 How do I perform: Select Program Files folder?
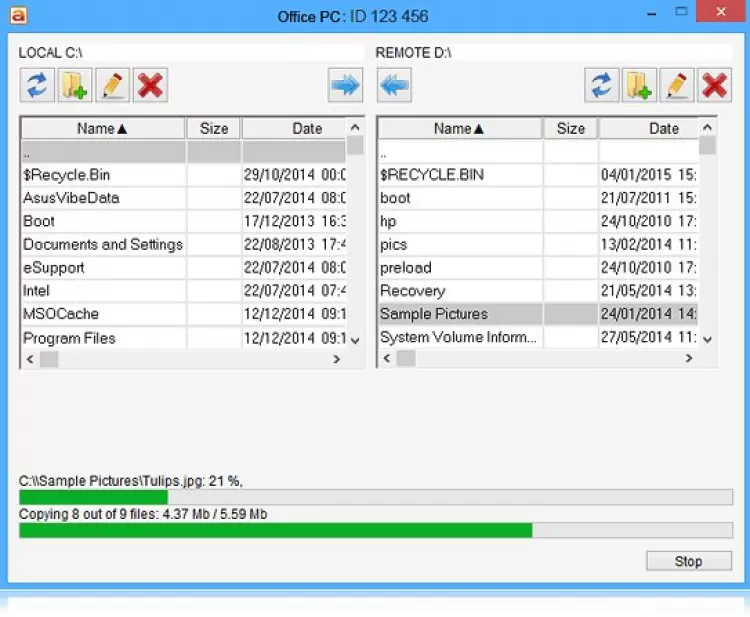coord(184,338)
